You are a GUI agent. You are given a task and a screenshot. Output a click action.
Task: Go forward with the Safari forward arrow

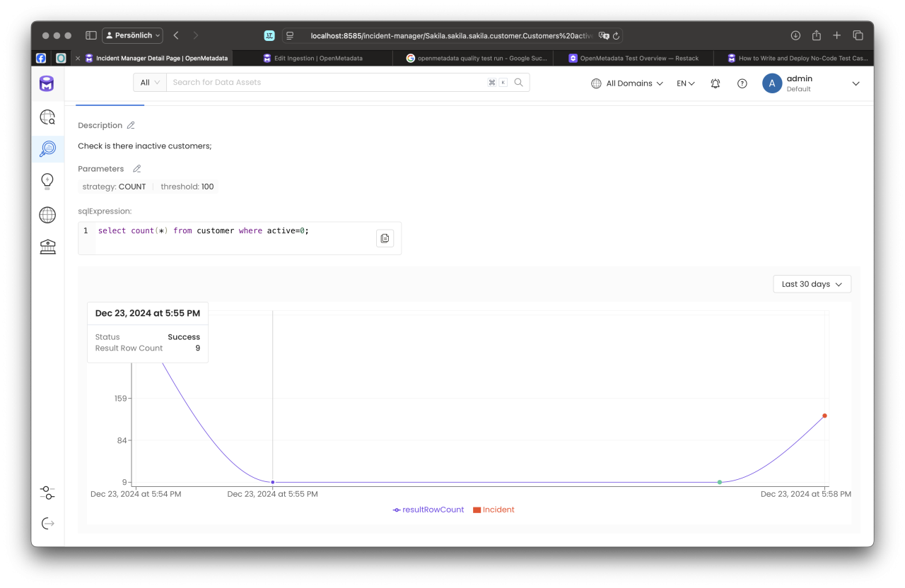tap(196, 35)
